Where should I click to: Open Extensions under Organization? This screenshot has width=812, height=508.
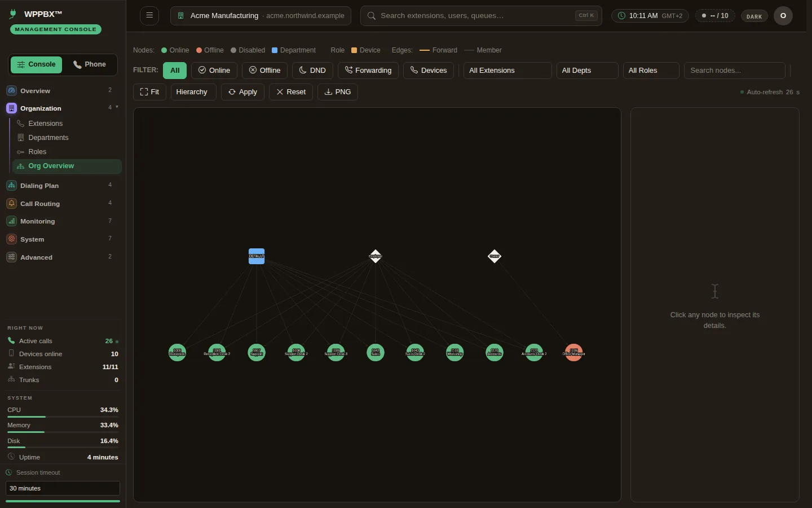tap(67, 124)
